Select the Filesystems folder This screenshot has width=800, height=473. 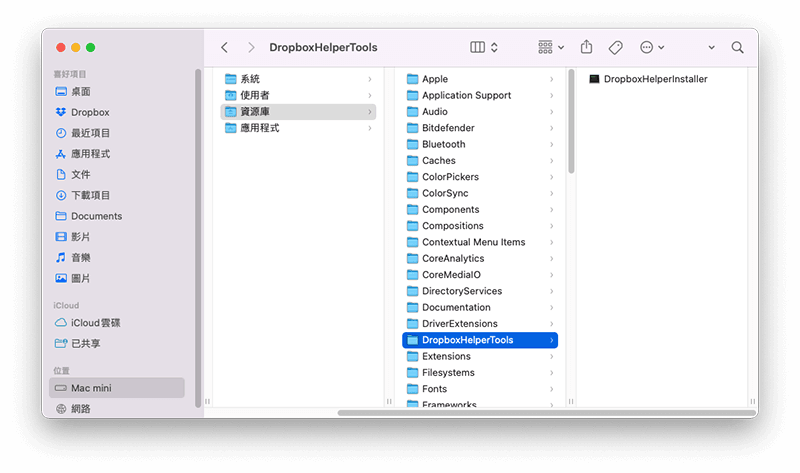pyautogui.click(x=480, y=373)
